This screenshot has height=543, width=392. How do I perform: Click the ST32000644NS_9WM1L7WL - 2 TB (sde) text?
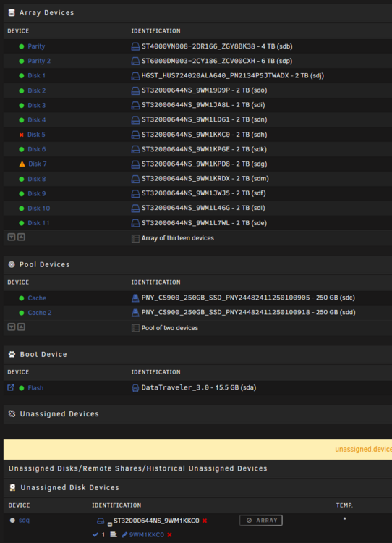[x=204, y=223]
